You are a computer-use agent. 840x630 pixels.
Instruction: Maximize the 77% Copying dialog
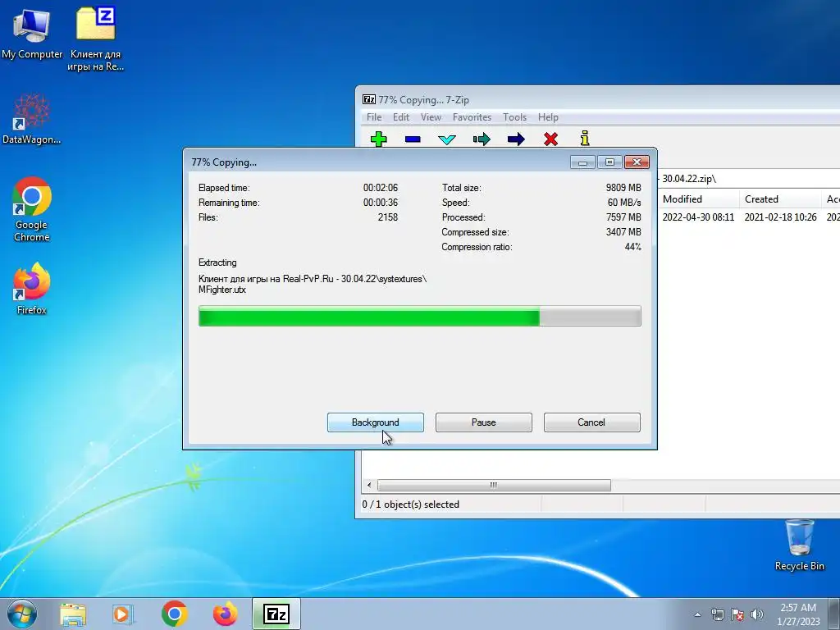[x=609, y=162]
